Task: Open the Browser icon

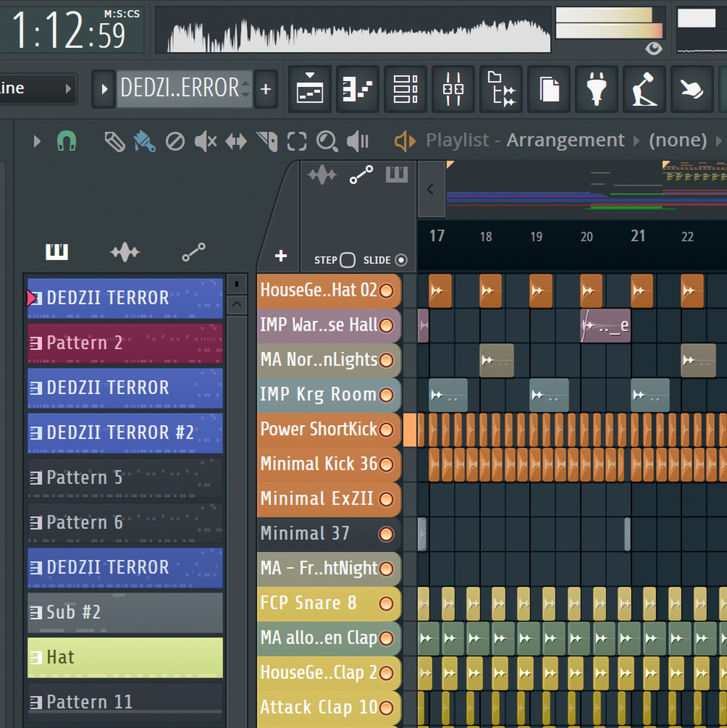Action: click(x=501, y=89)
